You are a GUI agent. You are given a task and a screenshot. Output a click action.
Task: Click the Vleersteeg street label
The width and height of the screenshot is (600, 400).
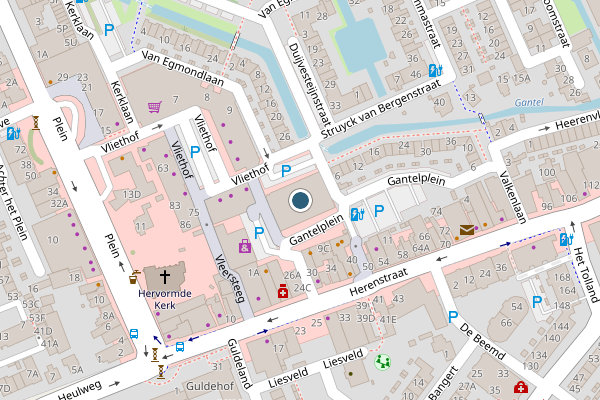tap(229, 278)
